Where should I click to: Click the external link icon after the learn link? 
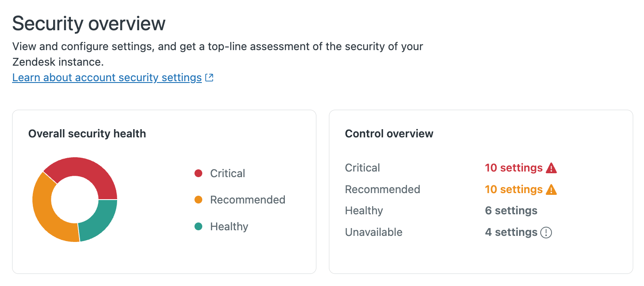click(209, 77)
